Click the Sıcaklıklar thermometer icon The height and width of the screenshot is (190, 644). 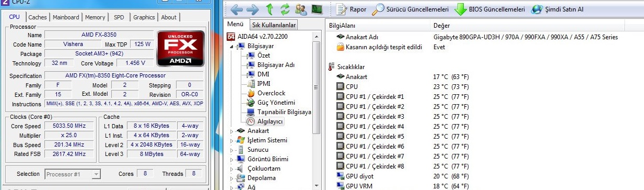tap(331, 66)
